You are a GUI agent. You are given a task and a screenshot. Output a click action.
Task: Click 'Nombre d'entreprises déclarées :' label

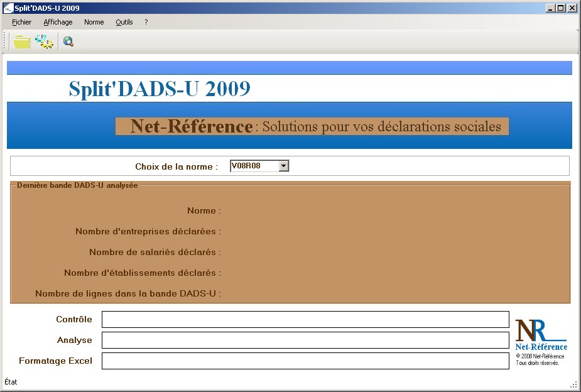(x=148, y=231)
